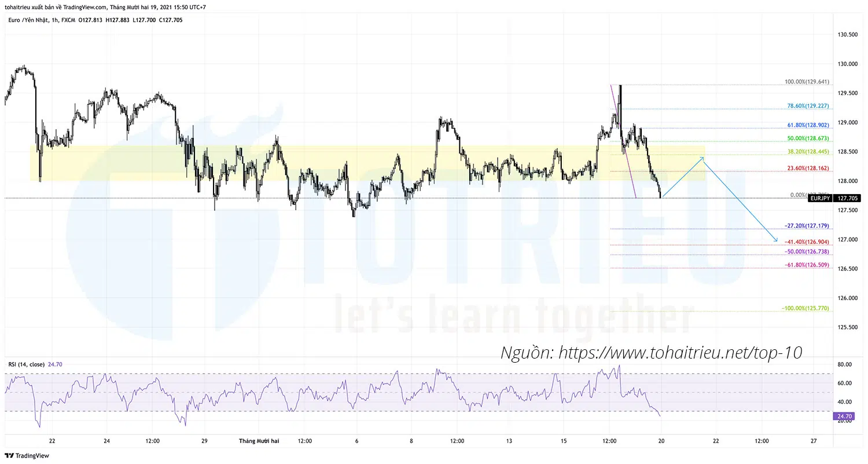Click 126.500 on the price axis

tap(847, 269)
